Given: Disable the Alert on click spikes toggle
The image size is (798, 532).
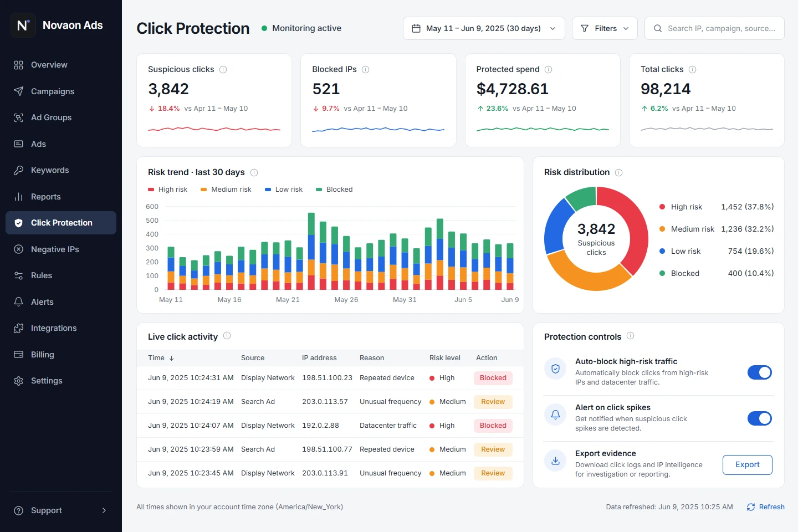Looking at the screenshot, I should [x=759, y=418].
